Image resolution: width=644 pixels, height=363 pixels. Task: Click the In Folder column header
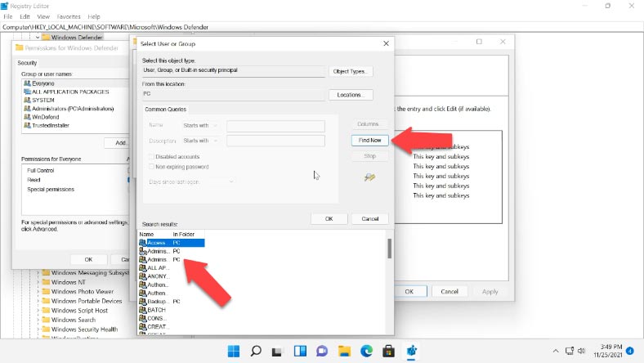[184, 234]
